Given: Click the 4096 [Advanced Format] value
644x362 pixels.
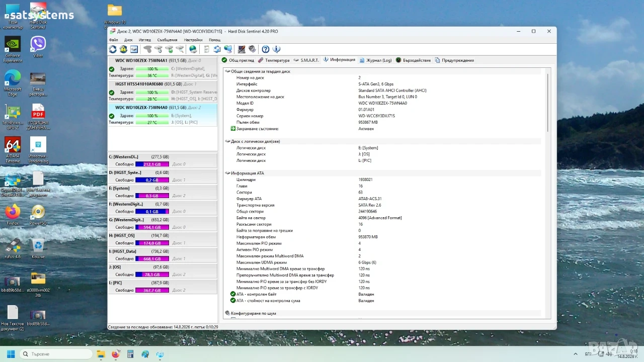Looking at the screenshot, I should 380,218.
